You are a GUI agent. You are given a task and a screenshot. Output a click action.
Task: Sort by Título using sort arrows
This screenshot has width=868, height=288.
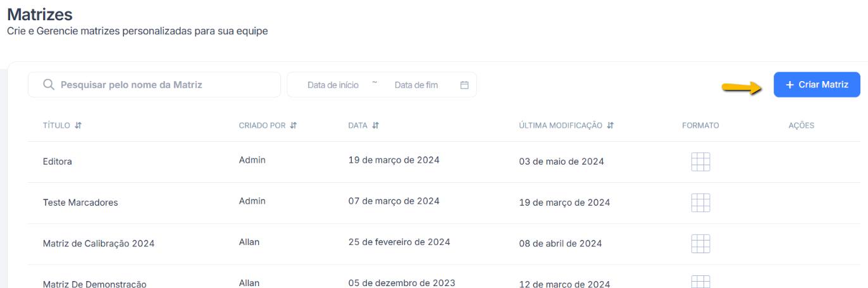tap(78, 125)
